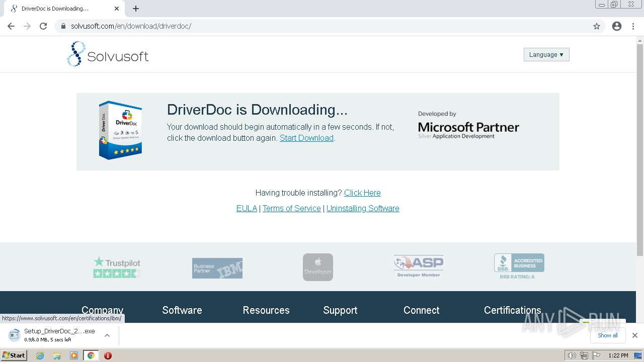The width and height of the screenshot is (644, 362).
Task: Close the downloads bar
Action: tap(635, 335)
